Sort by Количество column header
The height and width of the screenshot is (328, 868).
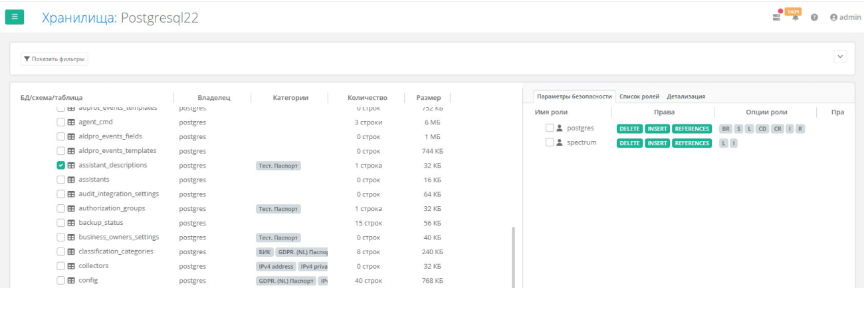(367, 98)
